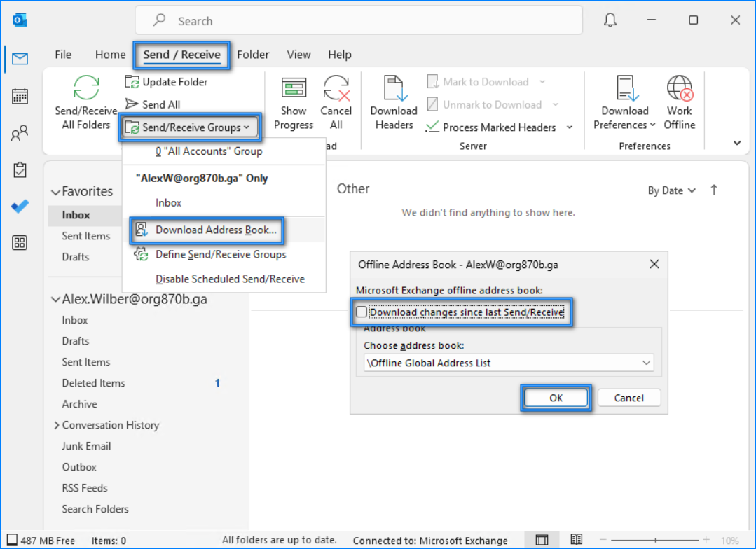
Task: Collapse the ribbon with the chevron
Action: 736,143
